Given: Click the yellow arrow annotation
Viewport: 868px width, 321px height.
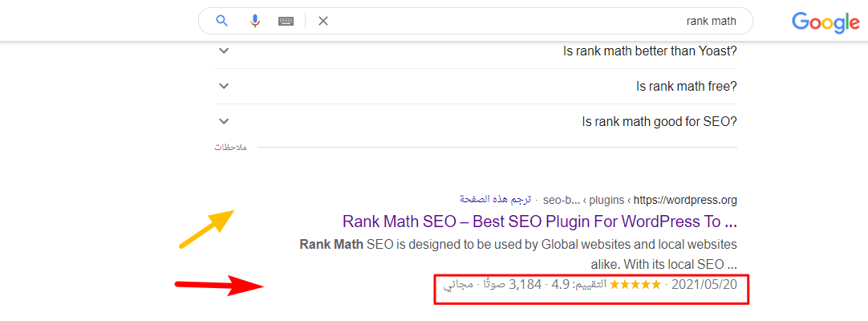Looking at the screenshot, I should [206, 230].
